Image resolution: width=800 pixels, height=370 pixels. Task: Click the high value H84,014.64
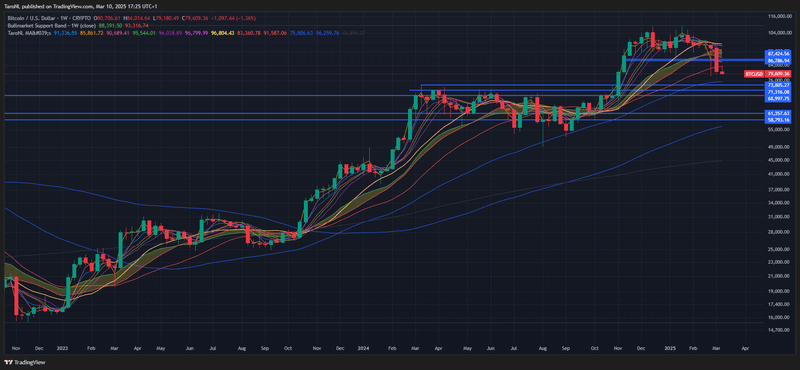tap(136, 18)
